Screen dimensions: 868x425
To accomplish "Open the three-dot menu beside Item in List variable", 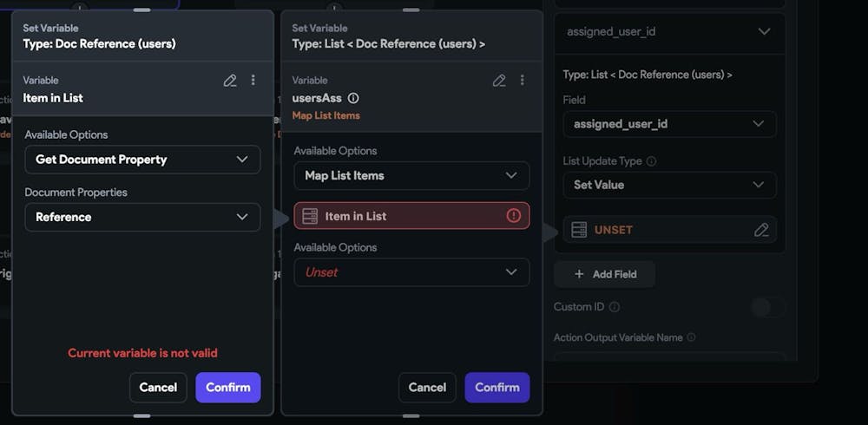I will click(253, 81).
